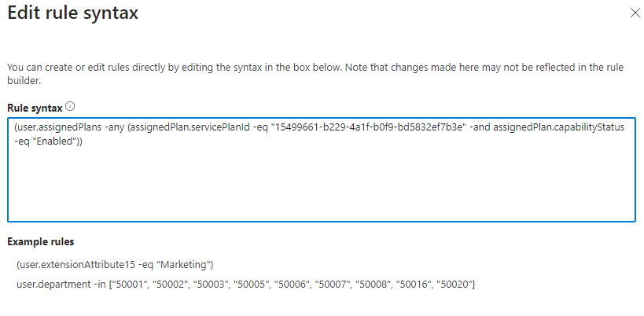Viewport: 644px width, 316px height.
Task: Click the empty area inside rule syntax box
Action: 315,185
